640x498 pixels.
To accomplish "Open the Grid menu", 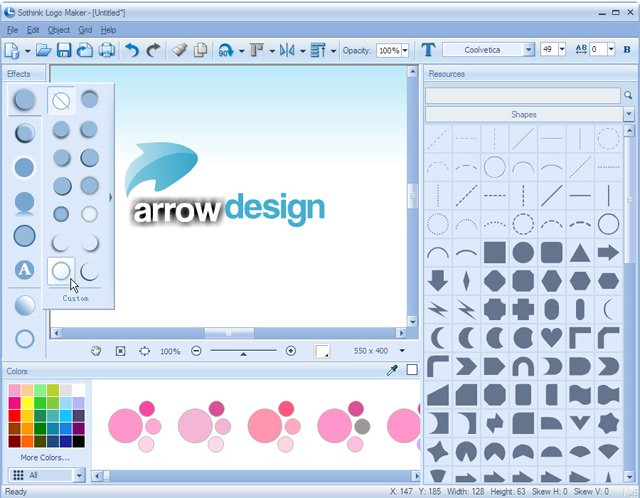I will point(85,30).
